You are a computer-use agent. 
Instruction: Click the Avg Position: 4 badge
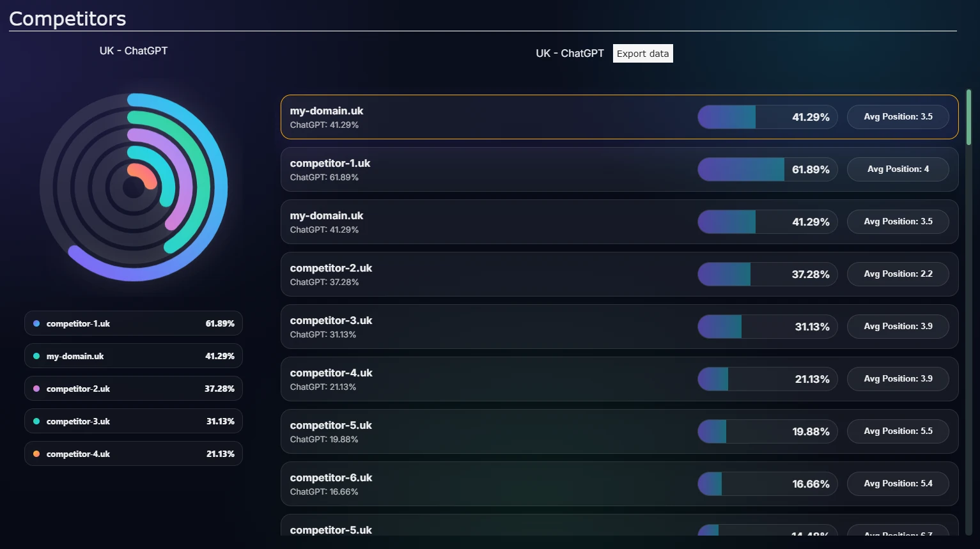pos(898,169)
